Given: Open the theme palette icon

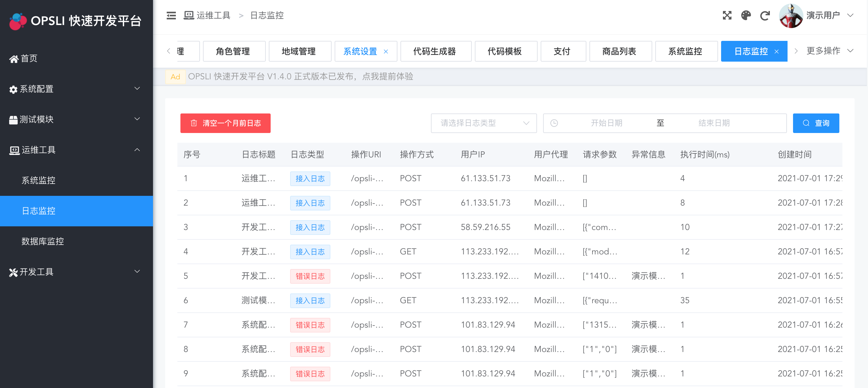Looking at the screenshot, I should [x=746, y=16].
